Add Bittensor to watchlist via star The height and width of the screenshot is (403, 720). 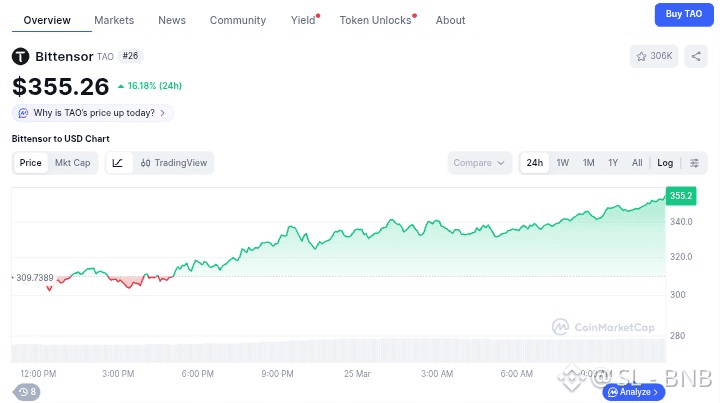click(654, 56)
